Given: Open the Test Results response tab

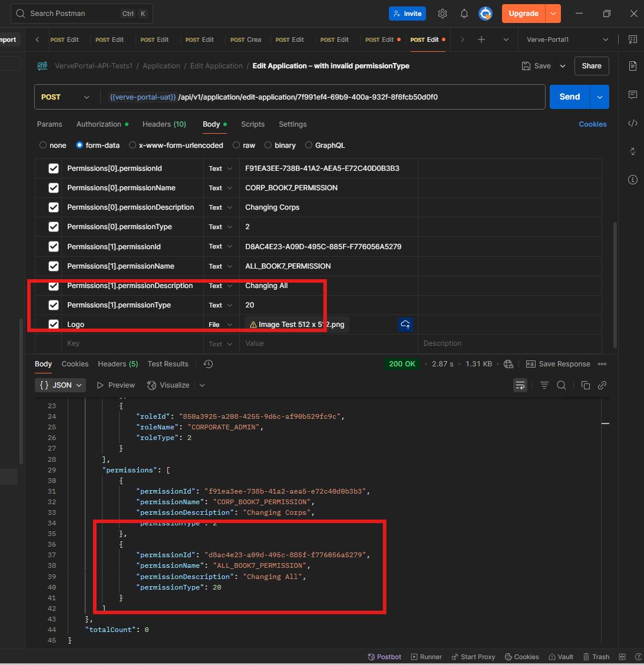Looking at the screenshot, I should point(168,364).
